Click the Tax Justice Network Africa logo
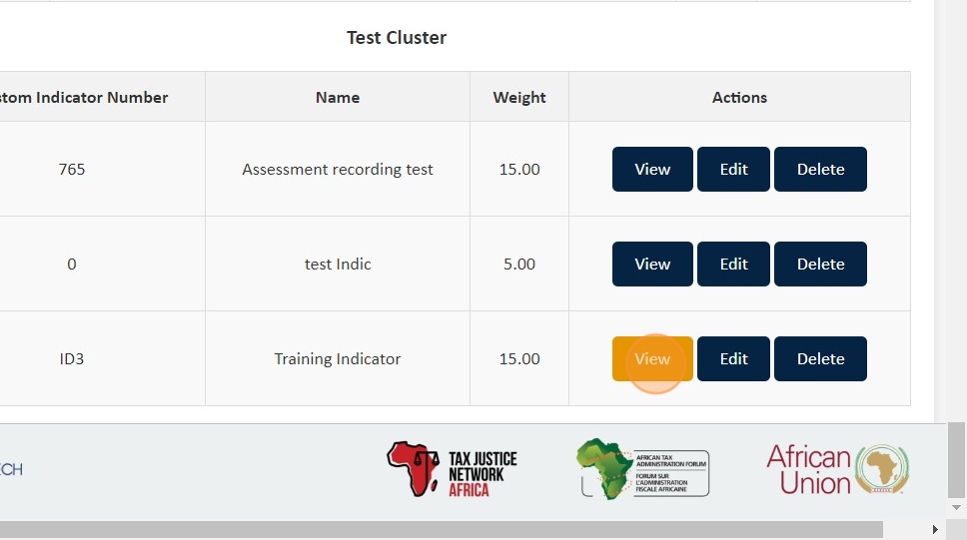Image resolution: width=967 pixels, height=540 pixels. [x=452, y=470]
